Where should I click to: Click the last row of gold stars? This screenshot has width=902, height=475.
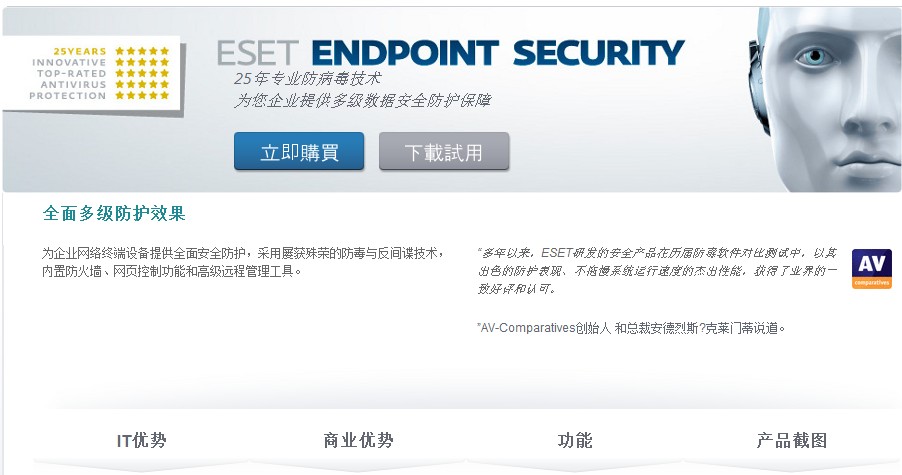pyautogui.click(x=142, y=95)
